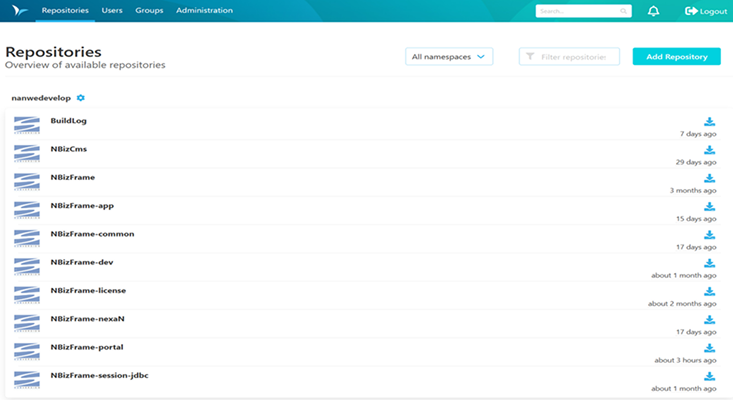Open the Groups tab

[x=149, y=10]
